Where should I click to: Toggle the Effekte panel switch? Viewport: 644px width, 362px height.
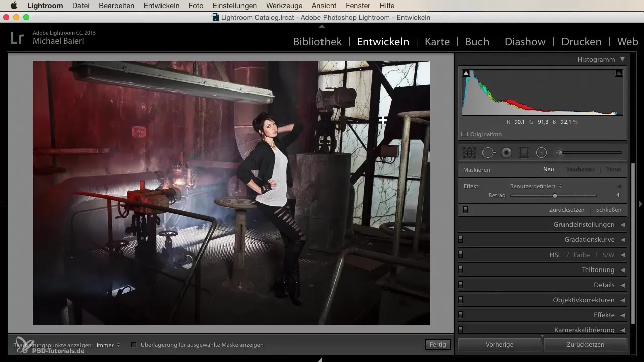point(460,315)
